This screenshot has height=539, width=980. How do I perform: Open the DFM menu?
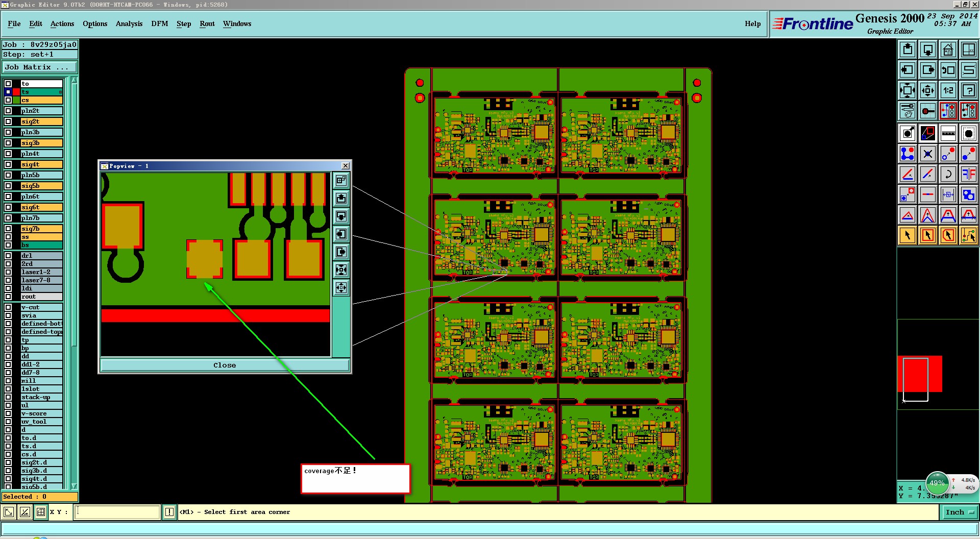[x=160, y=23]
